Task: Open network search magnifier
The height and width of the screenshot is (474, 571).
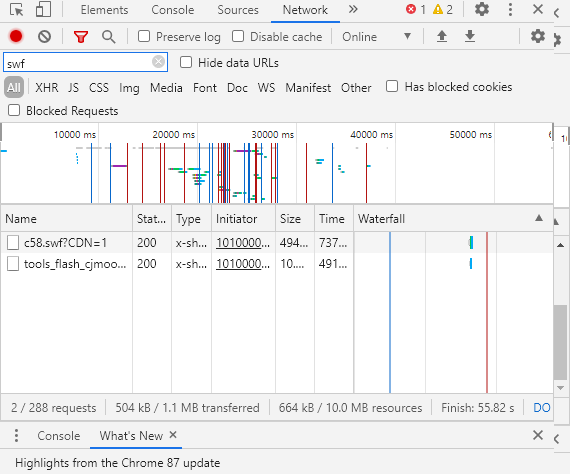Action: click(109, 37)
